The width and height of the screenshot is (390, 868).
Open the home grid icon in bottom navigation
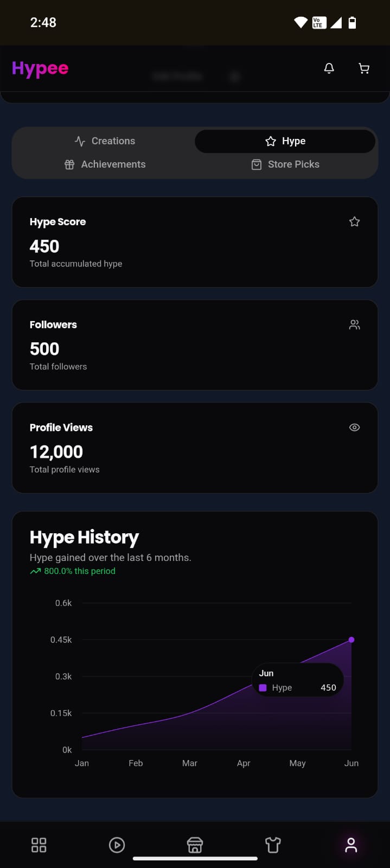tap(39, 845)
